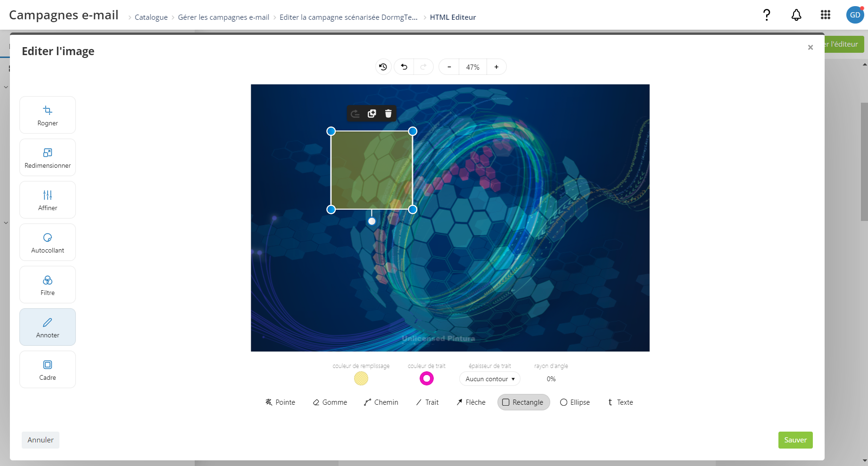
Task: Click the Sauver button
Action: point(795,440)
